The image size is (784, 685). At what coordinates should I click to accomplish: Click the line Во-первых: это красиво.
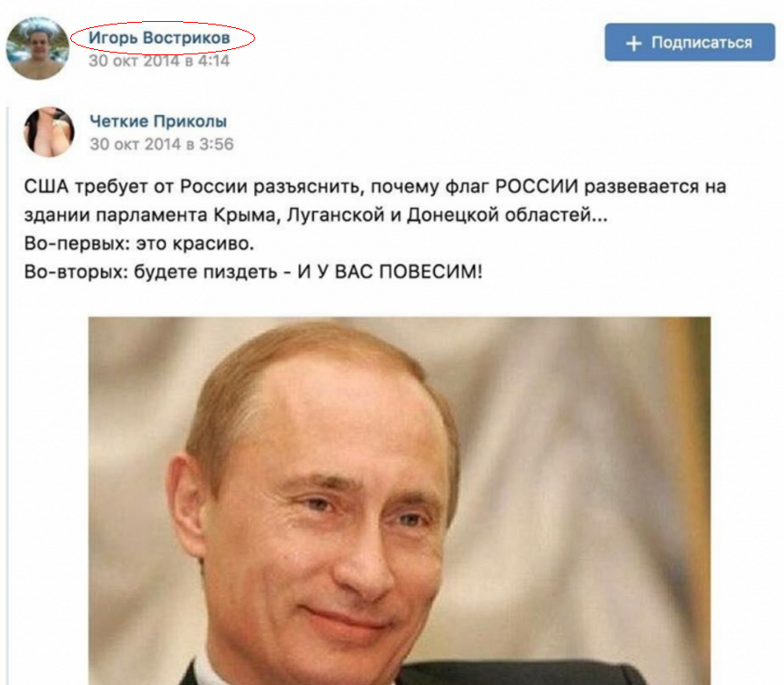[x=139, y=244]
